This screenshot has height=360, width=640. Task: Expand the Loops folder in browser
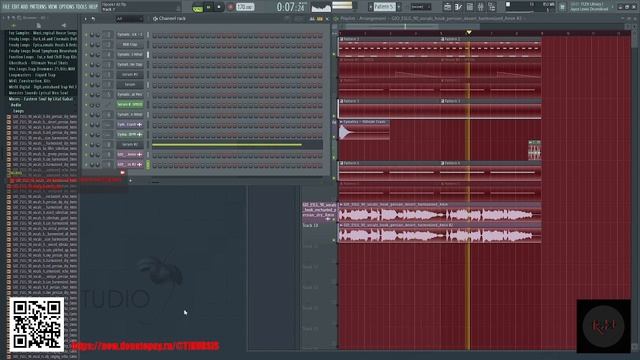point(18,111)
